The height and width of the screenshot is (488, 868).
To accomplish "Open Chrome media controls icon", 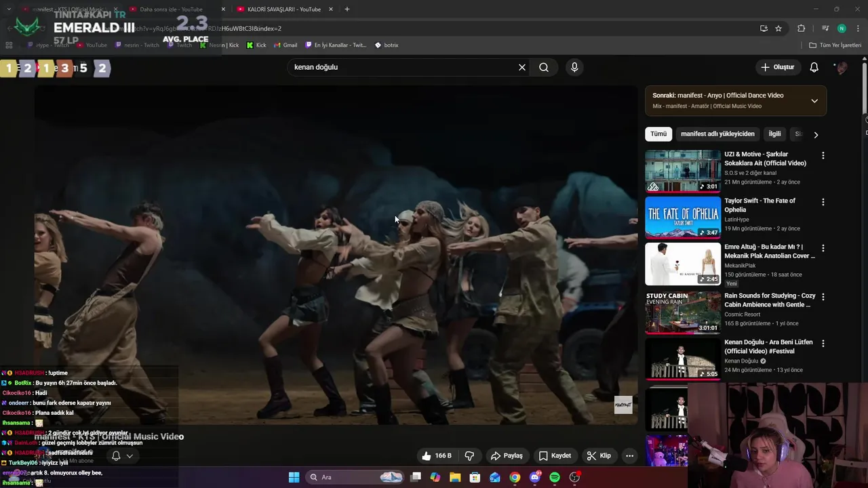I will click(825, 28).
